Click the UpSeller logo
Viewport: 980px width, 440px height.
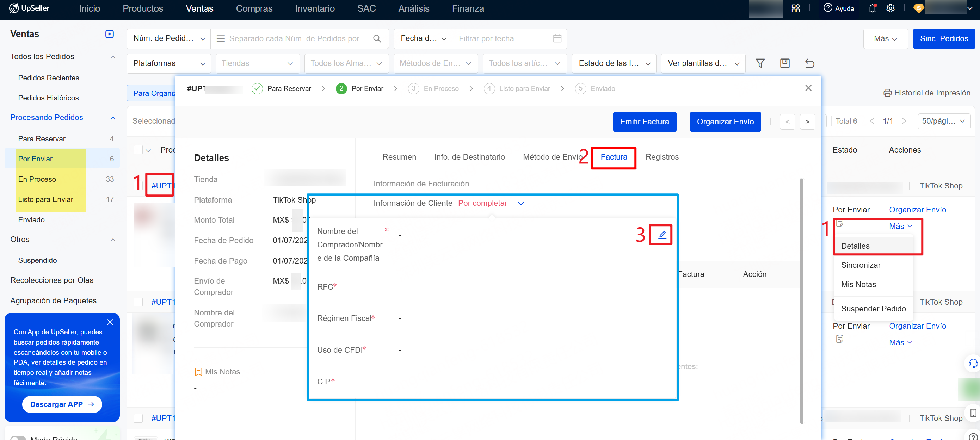click(x=29, y=8)
